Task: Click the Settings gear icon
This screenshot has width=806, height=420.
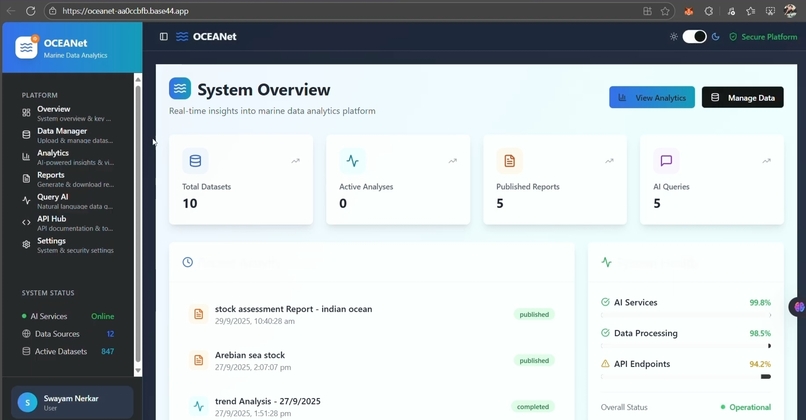Action: pyautogui.click(x=26, y=244)
